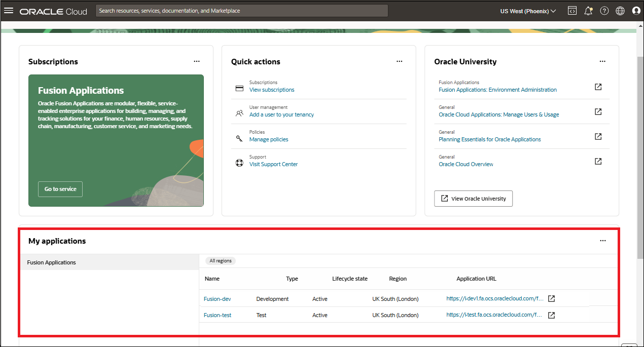Image resolution: width=644 pixels, height=347 pixels.
Task: Open the external link for Oracle Cloud Overview
Action: point(598,161)
